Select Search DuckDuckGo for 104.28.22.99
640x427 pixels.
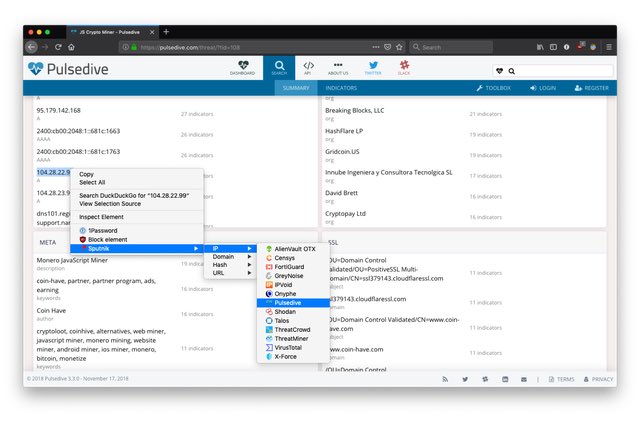(137, 195)
